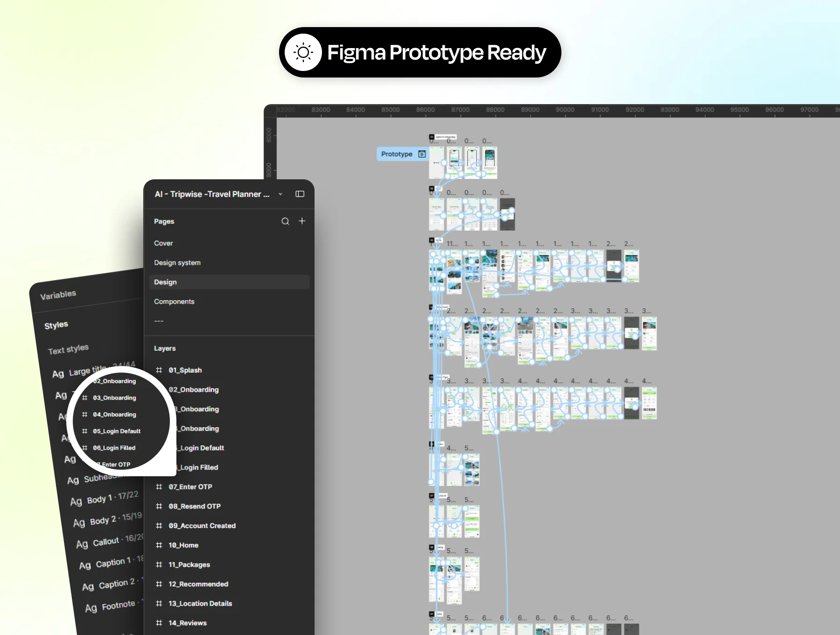The width and height of the screenshot is (840, 635).
Task: Choose the Body 1 · 17/22 text style
Action: pyautogui.click(x=112, y=497)
